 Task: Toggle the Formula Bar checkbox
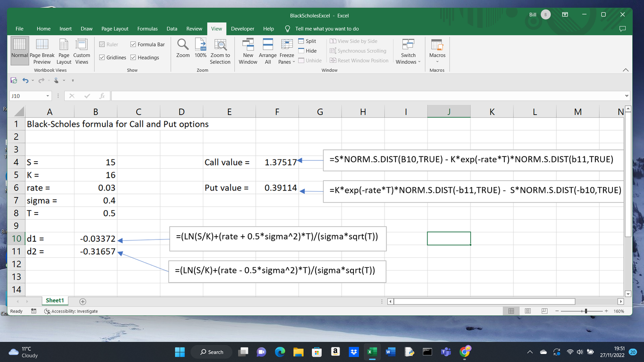tap(134, 44)
